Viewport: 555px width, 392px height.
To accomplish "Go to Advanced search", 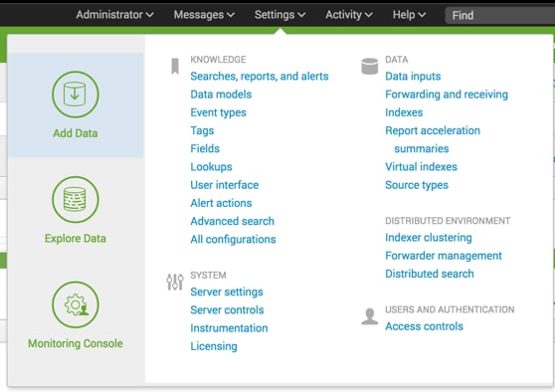I will click(232, 221).
